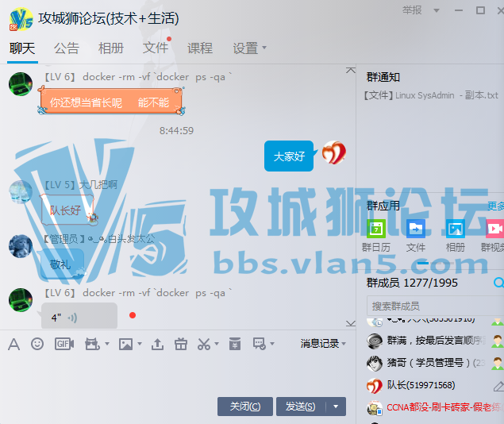Open the 群日历 calendar app

click(375, 229)
